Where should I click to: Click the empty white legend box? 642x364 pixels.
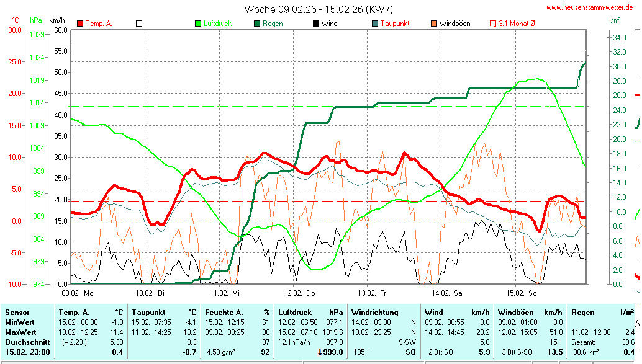tap(139, 24)
